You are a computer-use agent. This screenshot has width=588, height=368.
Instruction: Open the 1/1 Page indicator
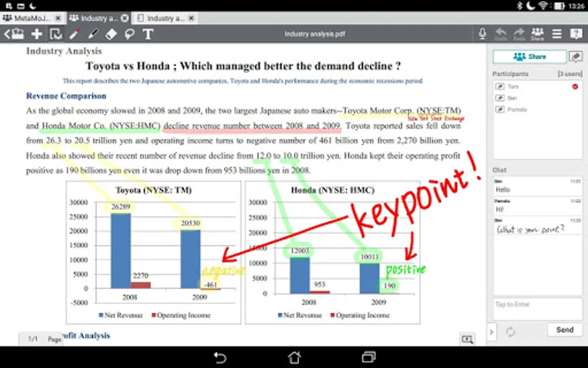(41, 339)
